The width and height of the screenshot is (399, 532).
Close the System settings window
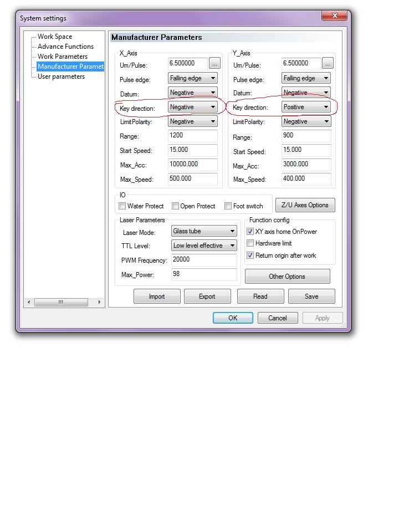click(335, 18)
